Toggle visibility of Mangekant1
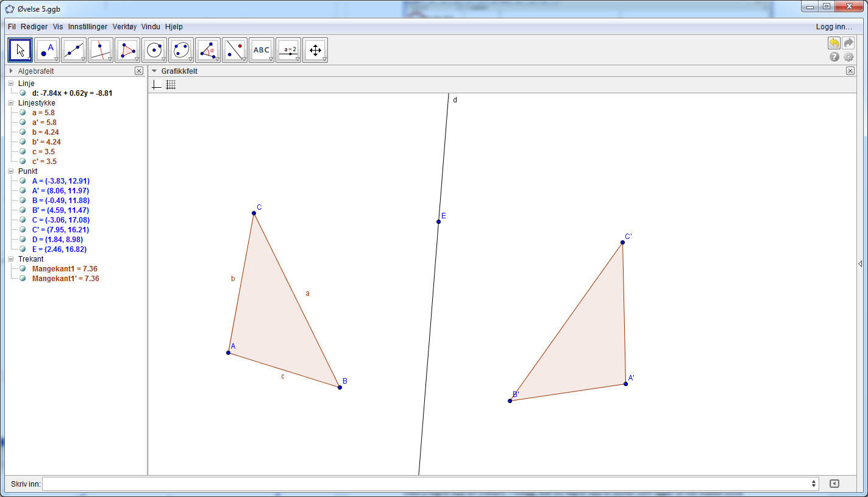The image size is (868, 497). [23, 269]
